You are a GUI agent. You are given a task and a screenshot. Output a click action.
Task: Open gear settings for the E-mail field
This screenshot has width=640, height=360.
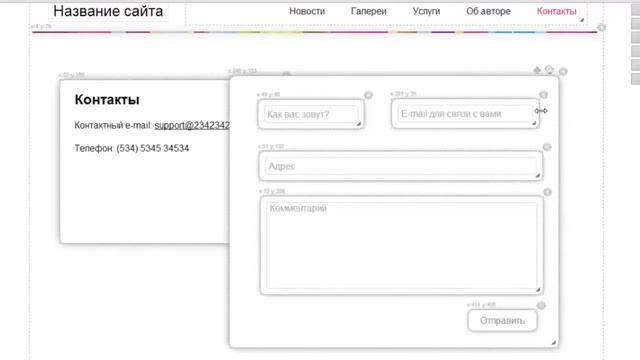(x=543, y=95)
